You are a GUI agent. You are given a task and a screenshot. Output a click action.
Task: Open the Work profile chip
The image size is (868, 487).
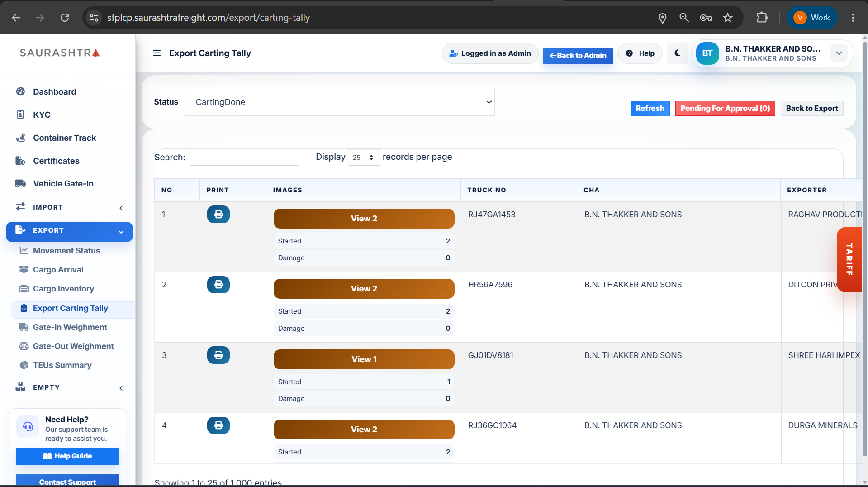click(812, 18)
